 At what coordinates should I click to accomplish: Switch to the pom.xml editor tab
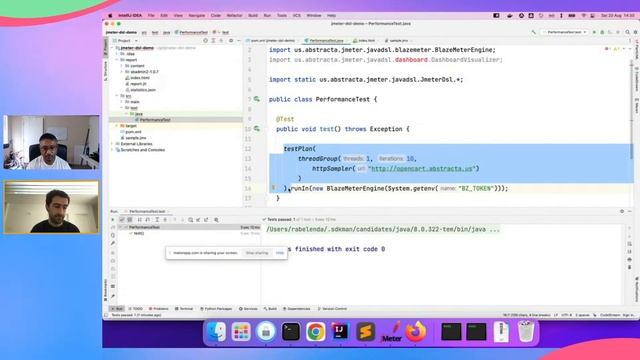(270, 40)
